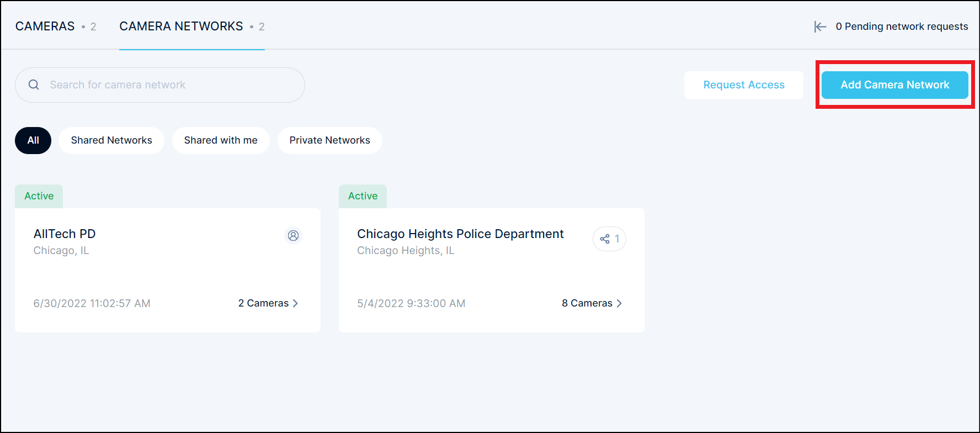Click the 5/4/2022 9:33:00 AM timestamp

tap(411, 303)
